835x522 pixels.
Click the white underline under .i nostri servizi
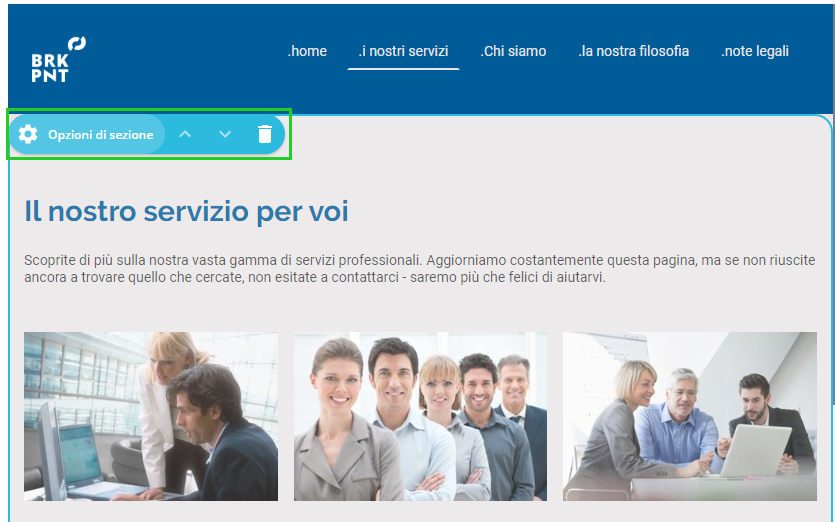click(x=403, y=69)
